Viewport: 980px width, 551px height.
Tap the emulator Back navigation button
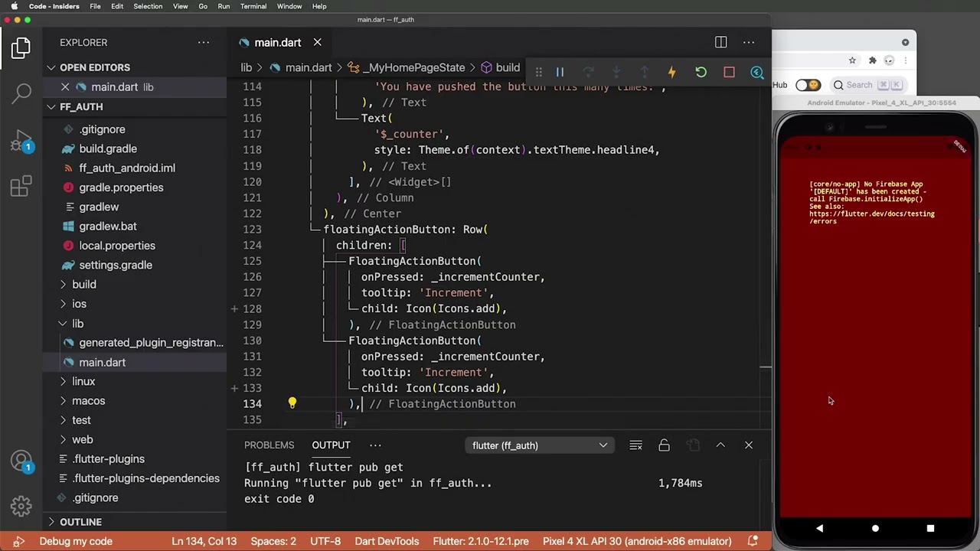pos(819,528)
